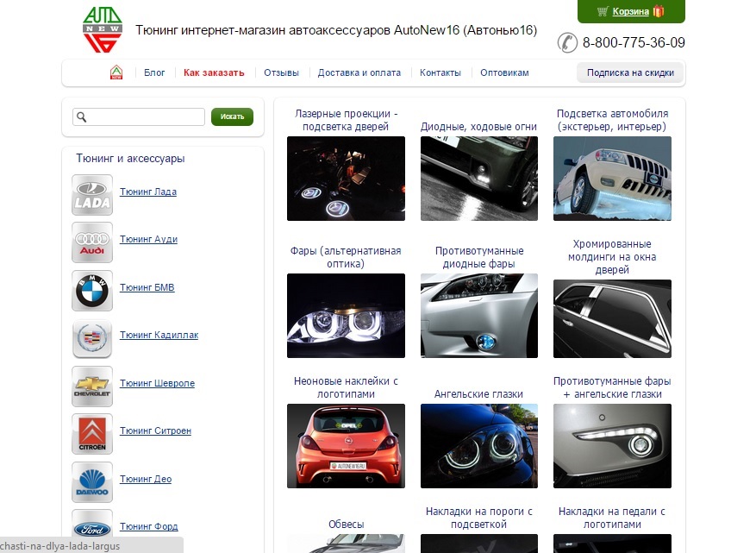The height and width of the screenshot is (553, 756).
Task: Click Противотуманные фары + ангельские глазки title
Action: tap(612, 387)
